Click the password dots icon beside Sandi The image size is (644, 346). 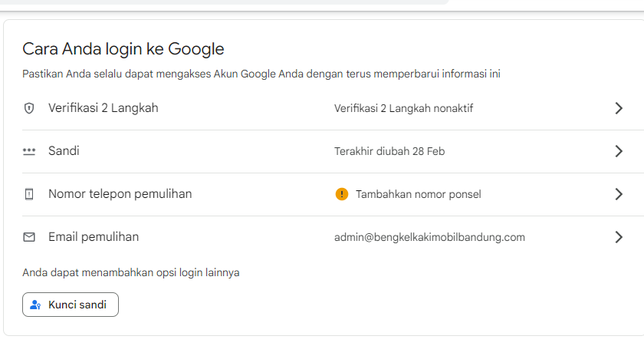pos(29,151)
